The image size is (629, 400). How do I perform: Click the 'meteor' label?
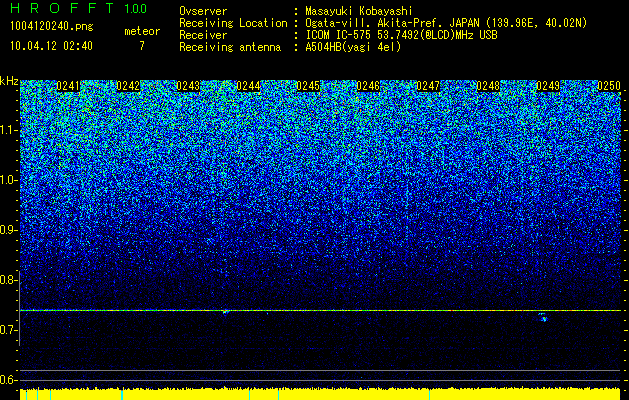(x=142, y=31)
